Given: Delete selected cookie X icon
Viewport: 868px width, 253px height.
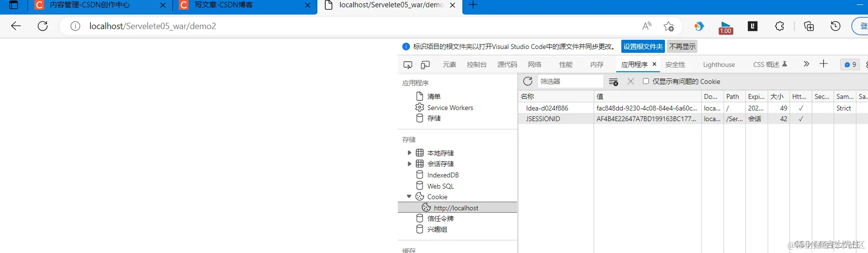Looking at the screenshot, I should click(x=631, y=81).
